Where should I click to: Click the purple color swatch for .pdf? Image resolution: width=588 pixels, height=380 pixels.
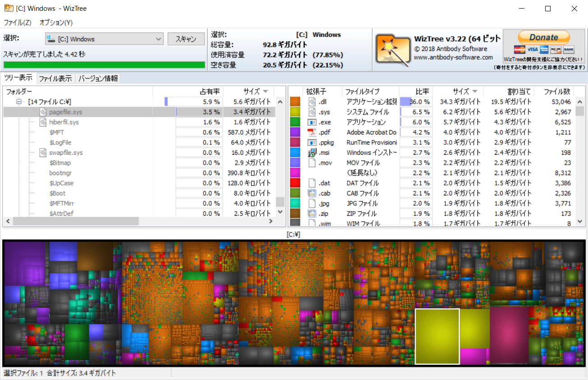295,132
